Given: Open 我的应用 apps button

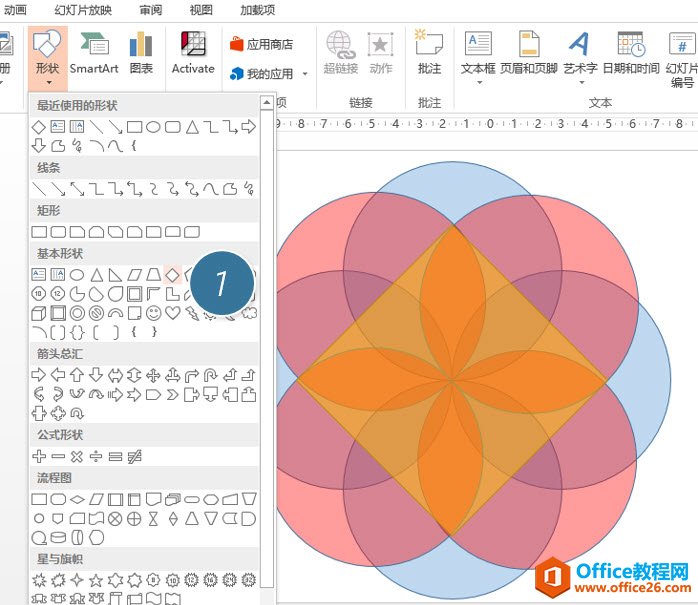Looking at the screenshot, I should click(x=262, y=74).
